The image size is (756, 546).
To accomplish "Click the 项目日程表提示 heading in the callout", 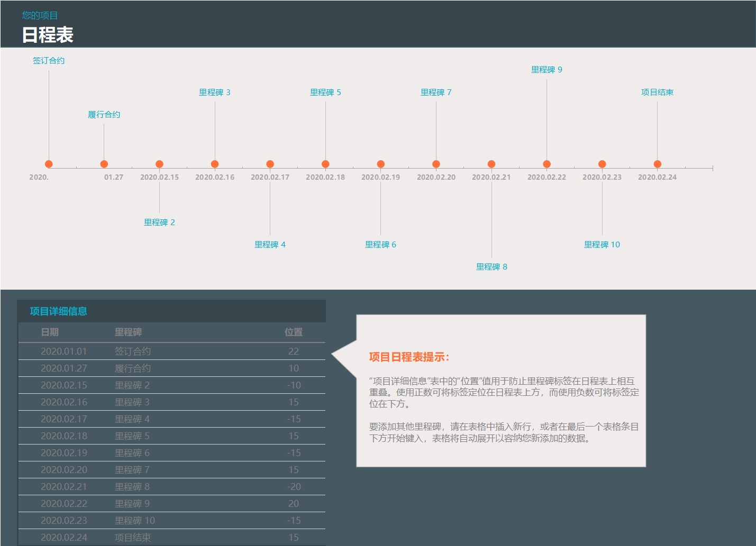I will pos(409,357).
